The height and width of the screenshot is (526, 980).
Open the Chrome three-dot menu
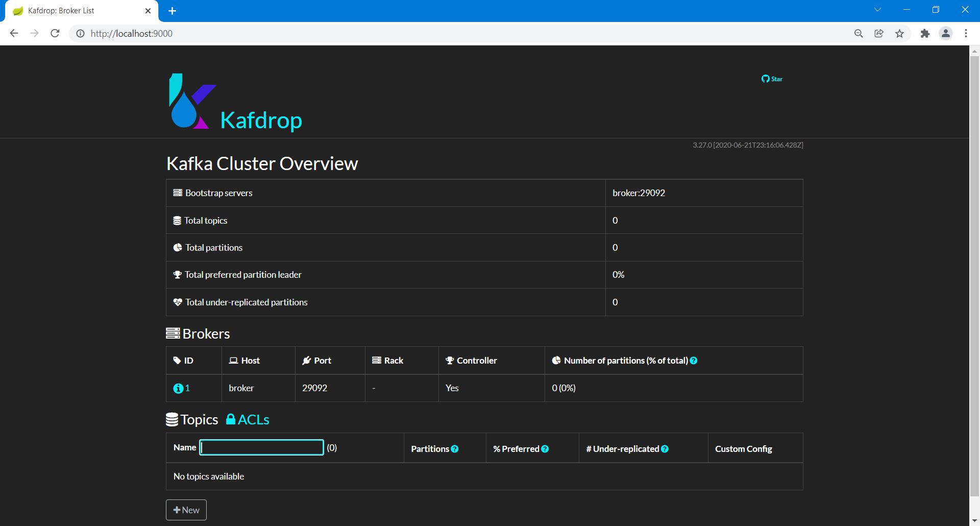point(966,33)
